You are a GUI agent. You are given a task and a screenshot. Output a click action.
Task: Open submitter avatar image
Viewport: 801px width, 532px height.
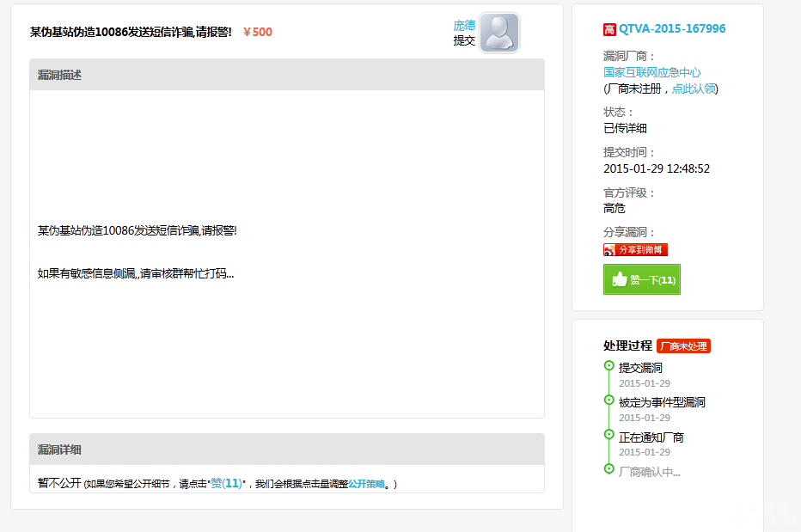tap(499, 33)
